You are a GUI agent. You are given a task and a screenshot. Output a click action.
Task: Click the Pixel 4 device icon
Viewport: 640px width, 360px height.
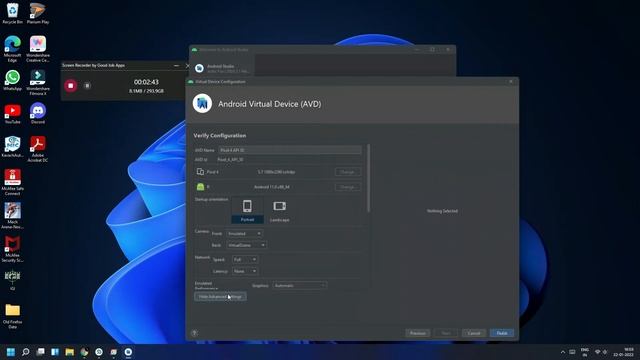tap(200, 172)
